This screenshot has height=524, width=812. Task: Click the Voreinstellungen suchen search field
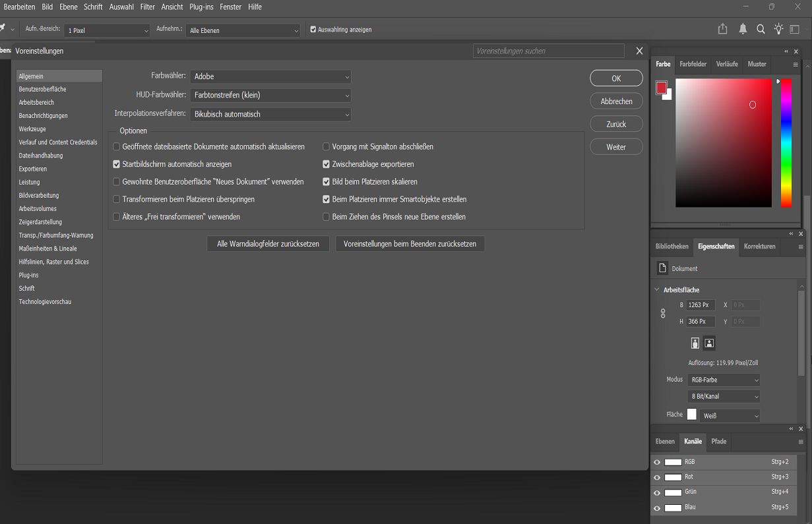click(x=548, y=51)
